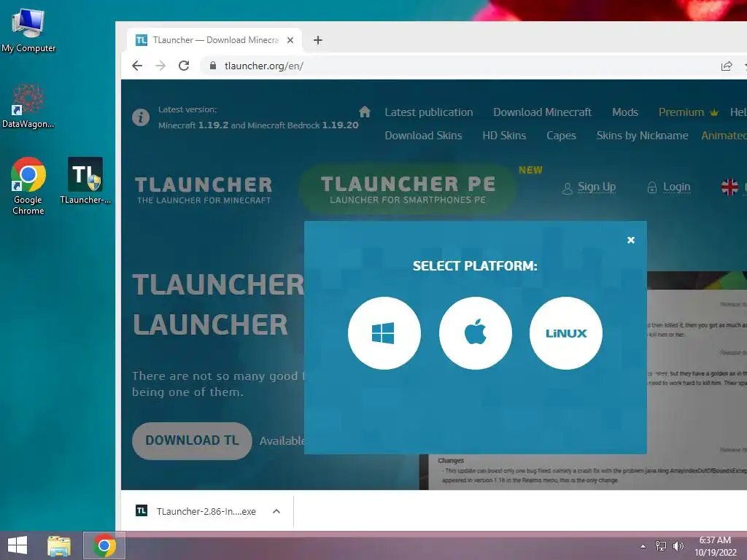Go forward in Chrome browser
This screenshot has height=560, width=747.
click(160, 66)
